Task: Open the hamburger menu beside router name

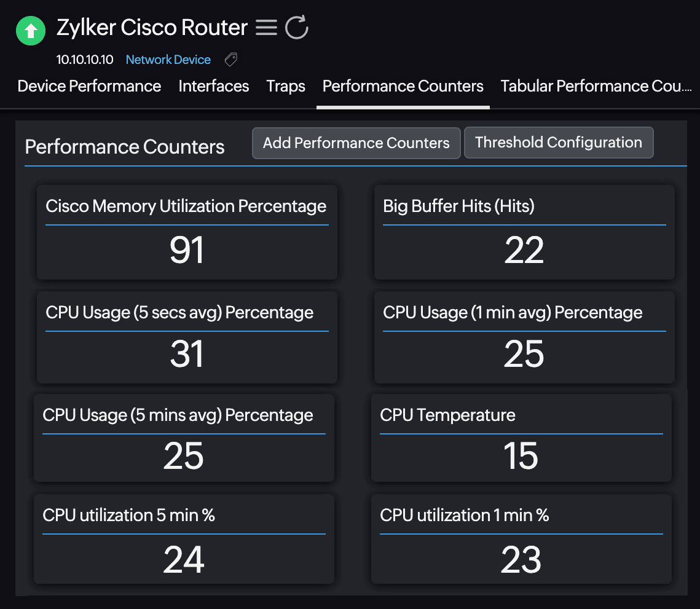Action: (x=266, y=27)
